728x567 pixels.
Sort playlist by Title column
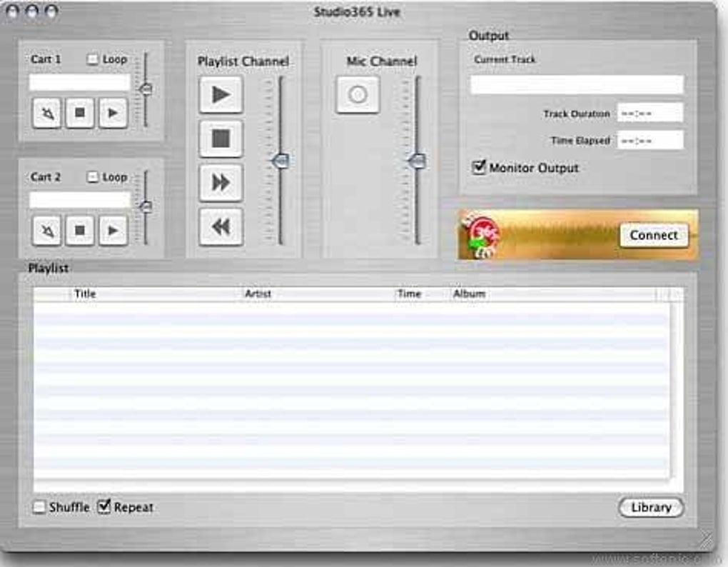[156, 294]
